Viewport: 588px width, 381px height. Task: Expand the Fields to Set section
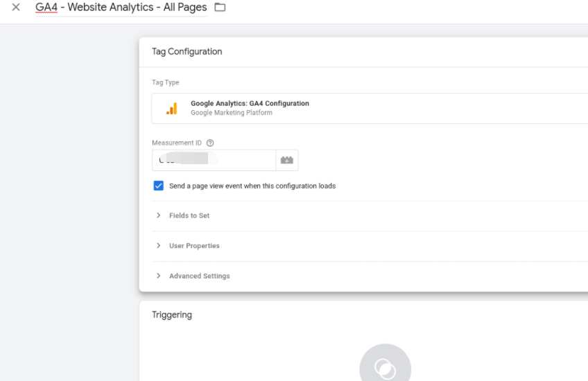point(370,216)
